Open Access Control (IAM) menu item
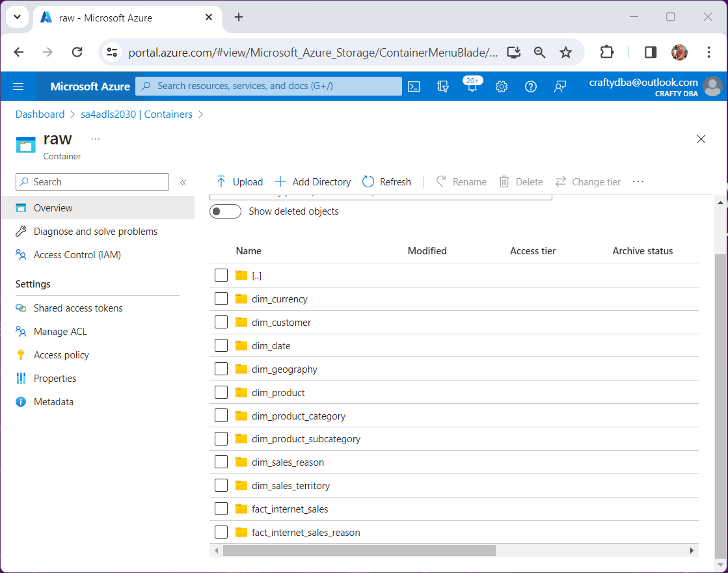Screen dimensions: 728x573 [77, 255]
